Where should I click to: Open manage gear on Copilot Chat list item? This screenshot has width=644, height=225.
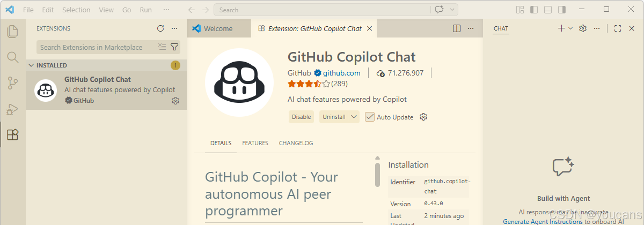click(175, 101)
